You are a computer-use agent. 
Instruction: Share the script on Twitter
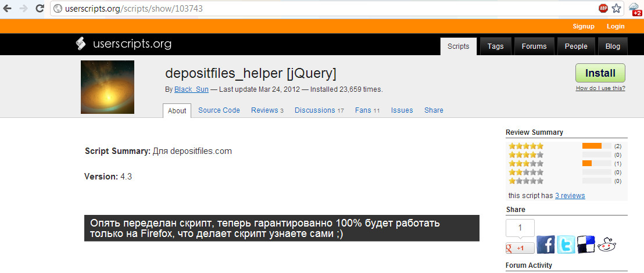[x=566, y=245]
